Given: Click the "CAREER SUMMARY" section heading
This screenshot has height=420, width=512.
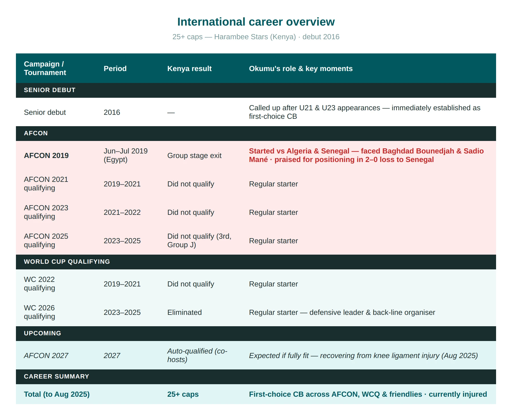Looking at the screenshot, I should coord(56,377).
